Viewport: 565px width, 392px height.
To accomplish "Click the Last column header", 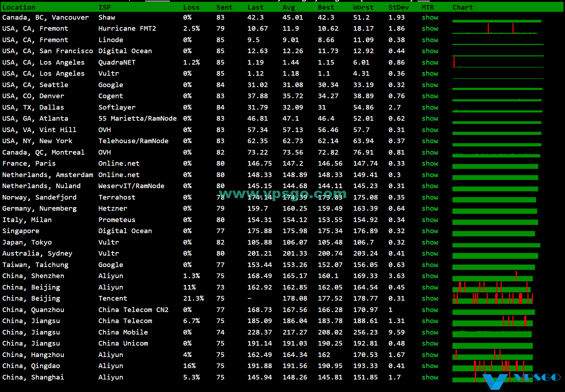I will 256,7.
